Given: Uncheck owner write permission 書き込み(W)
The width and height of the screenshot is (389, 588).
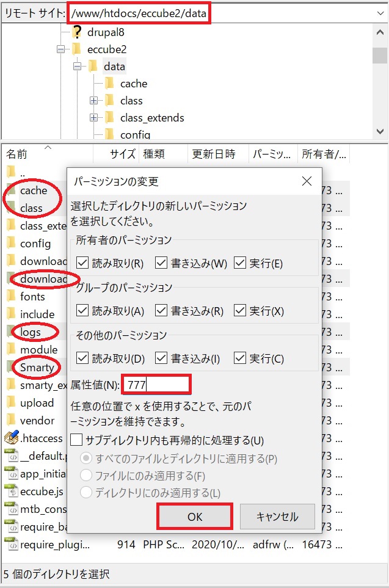Looking at the screenshot, I should pyautogui.click(x=161, y=263).
